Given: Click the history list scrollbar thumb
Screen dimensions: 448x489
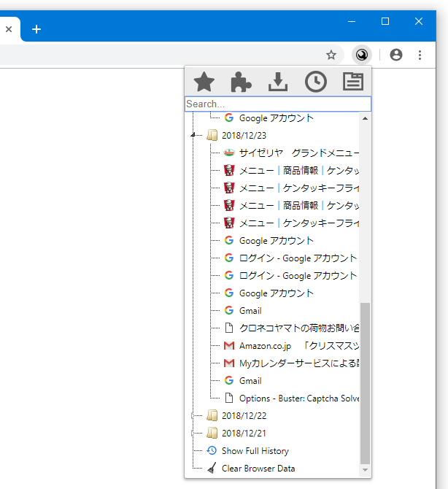Looking at the screenshot, I should (x=365, y=383).
